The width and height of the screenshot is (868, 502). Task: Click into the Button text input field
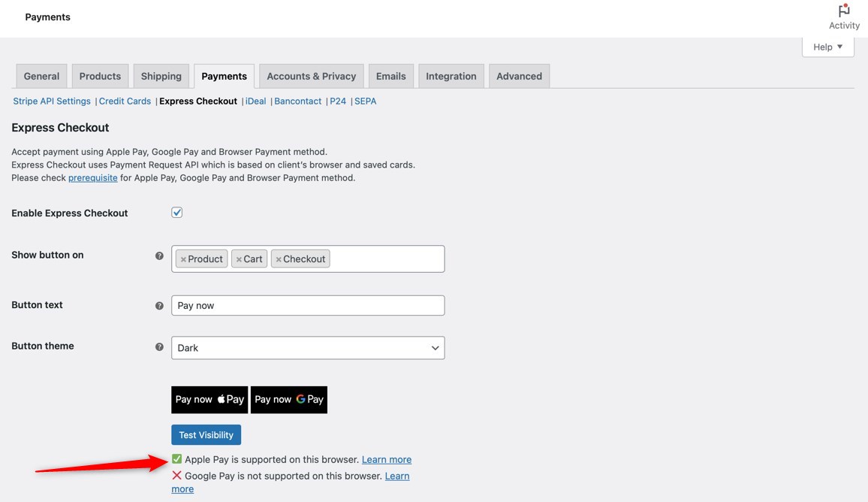tap(308, 305)
